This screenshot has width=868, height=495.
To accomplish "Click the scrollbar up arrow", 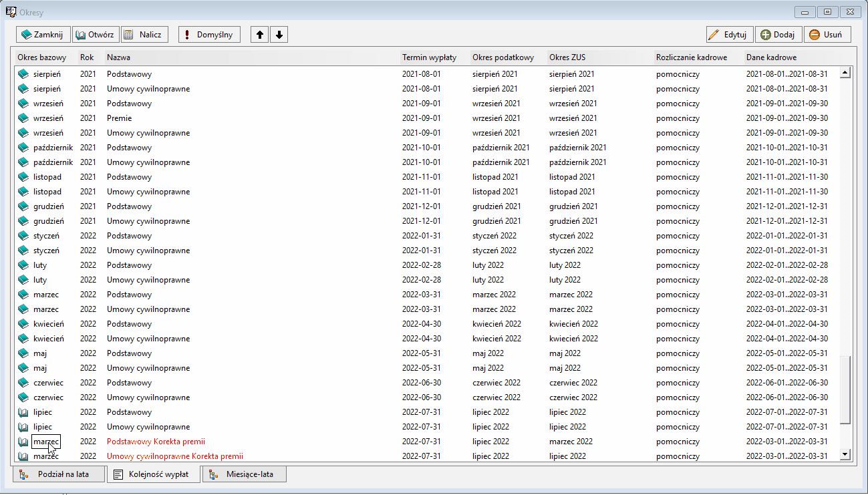I will pos(845,73).
